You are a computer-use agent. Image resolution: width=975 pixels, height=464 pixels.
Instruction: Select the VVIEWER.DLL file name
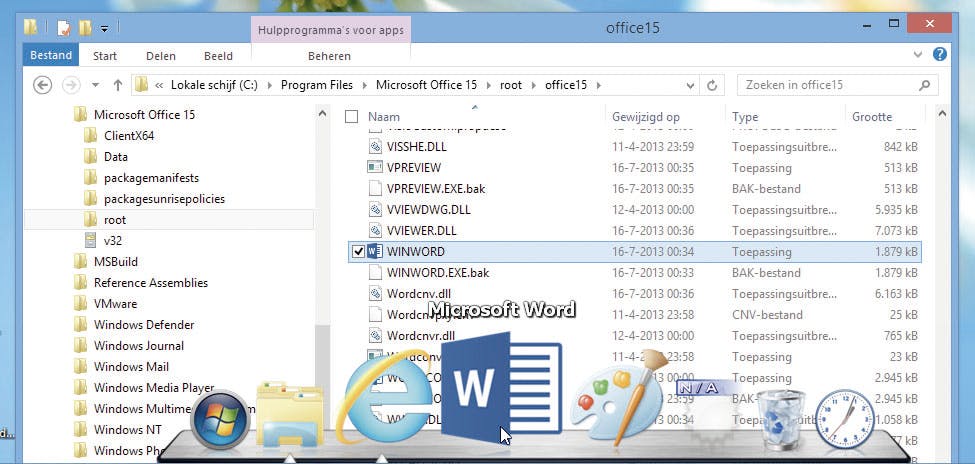421,231
